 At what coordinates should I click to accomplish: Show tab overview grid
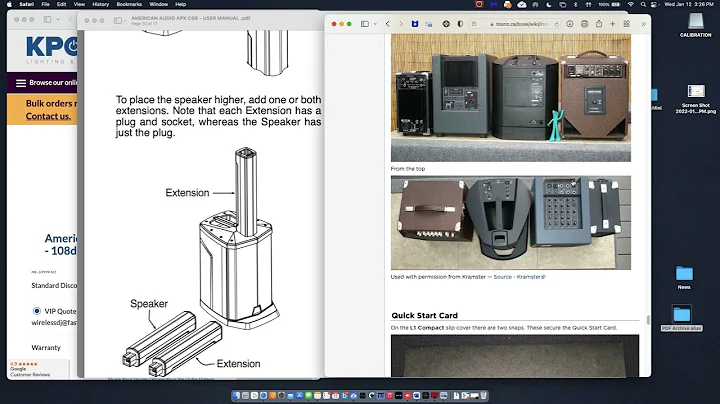tap(626, 24)
